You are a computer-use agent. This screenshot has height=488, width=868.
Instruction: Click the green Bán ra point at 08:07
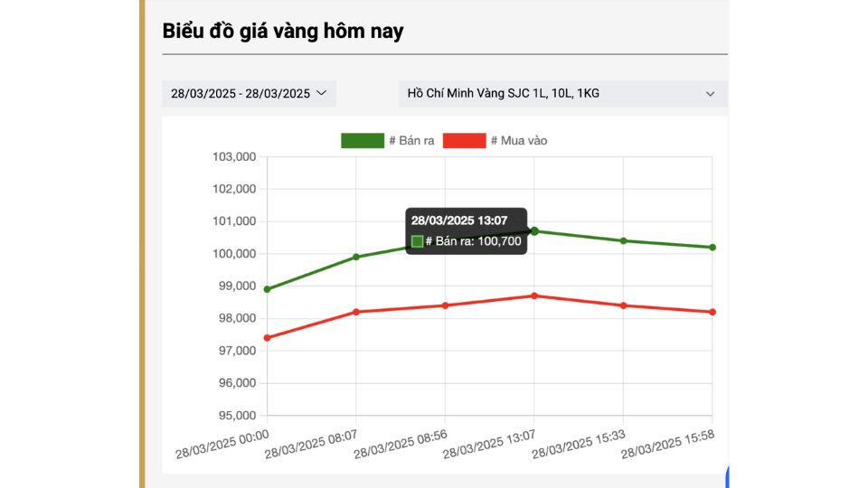pos(356,257)
